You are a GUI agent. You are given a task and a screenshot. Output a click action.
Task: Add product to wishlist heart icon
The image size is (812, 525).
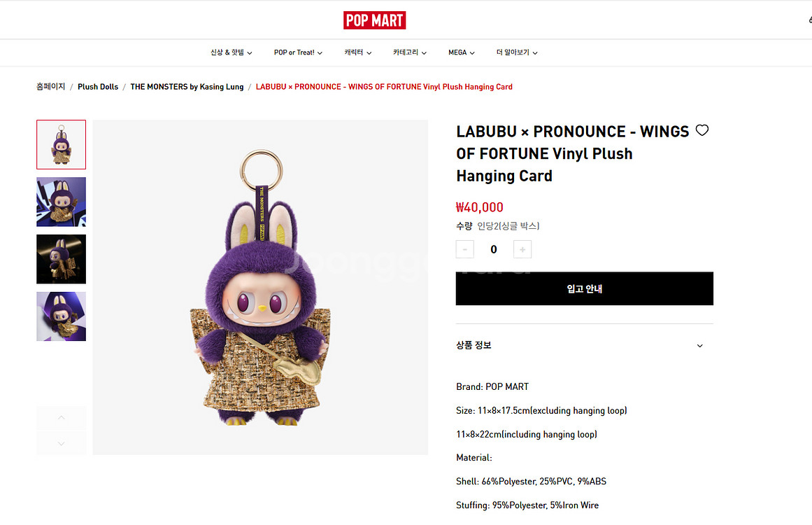coord(701,130)
